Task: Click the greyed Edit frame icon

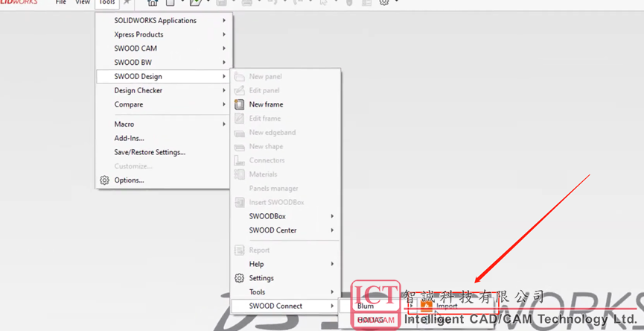Action: click(x=239, y=119)
